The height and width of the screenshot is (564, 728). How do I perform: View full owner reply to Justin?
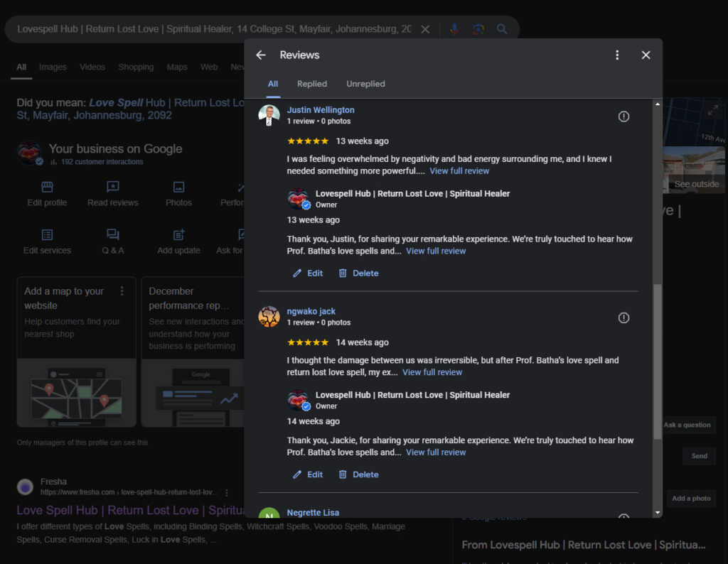[x=436, y=251]
